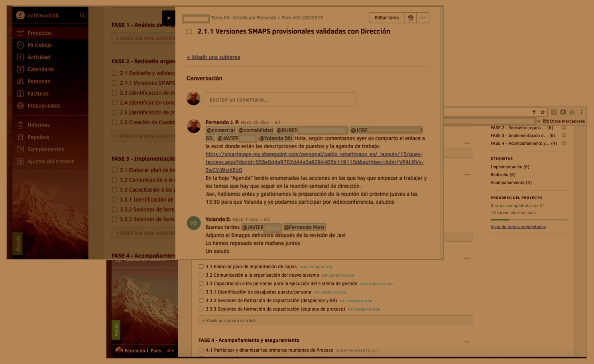Open Otros marcadores folder
Image resolution: width=594 pixels, height=364 pixels.
click(564, 121)
